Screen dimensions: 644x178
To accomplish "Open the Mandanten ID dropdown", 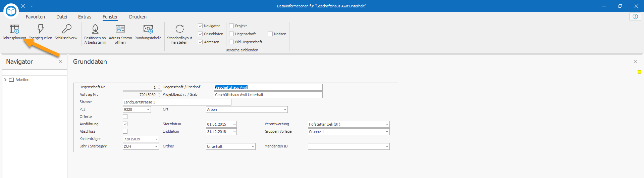I will point(387,146).
